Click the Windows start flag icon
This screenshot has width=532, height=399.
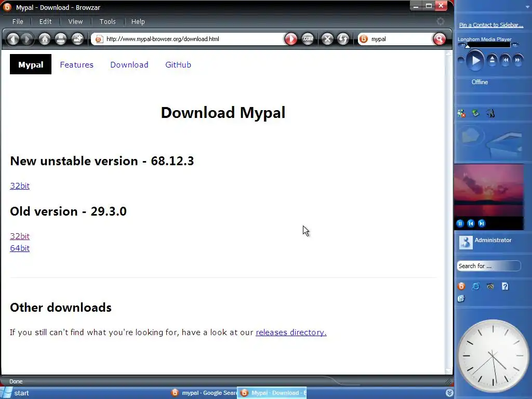click(6, 393)
